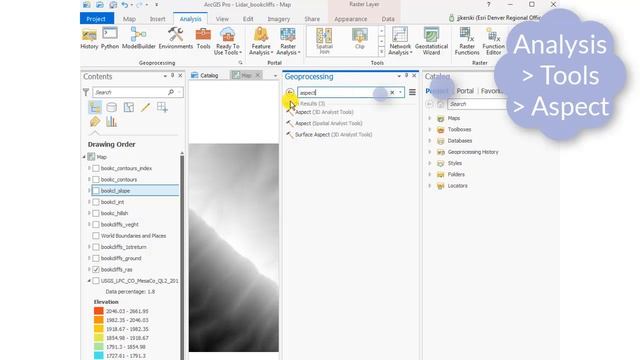
Task: Open the Python window
Action: (110, 39)
